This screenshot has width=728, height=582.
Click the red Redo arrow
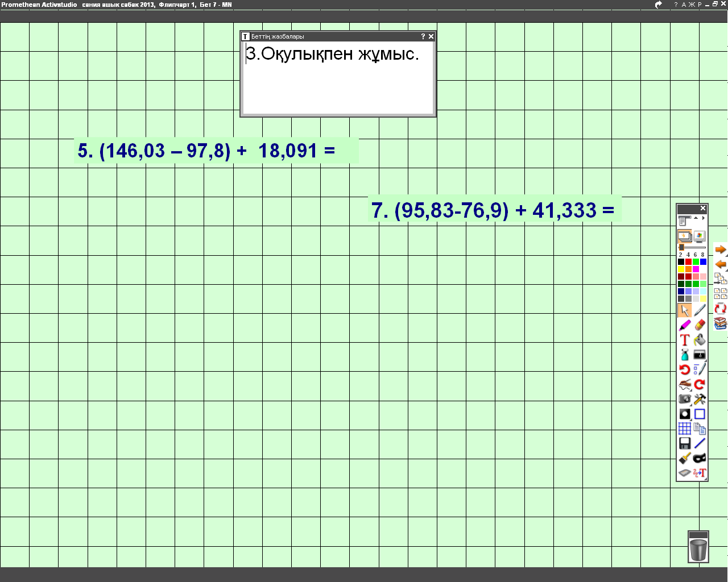(700, 384)
